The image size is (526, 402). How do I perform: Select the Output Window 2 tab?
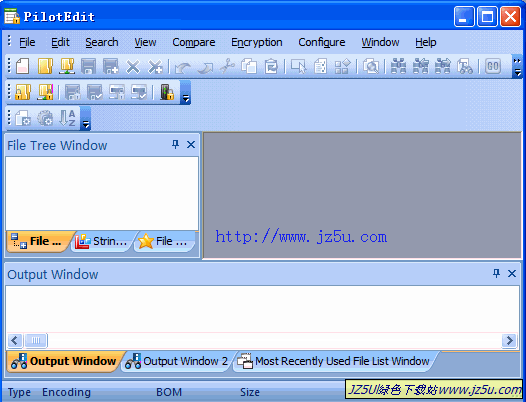coord(177,361)
